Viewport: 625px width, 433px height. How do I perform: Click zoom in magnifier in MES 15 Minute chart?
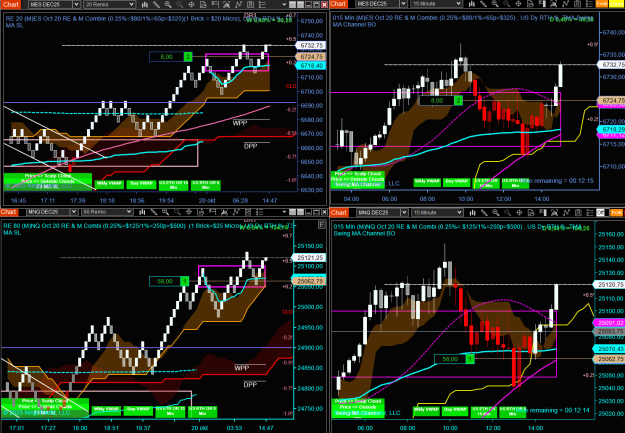tap(495, 4)
